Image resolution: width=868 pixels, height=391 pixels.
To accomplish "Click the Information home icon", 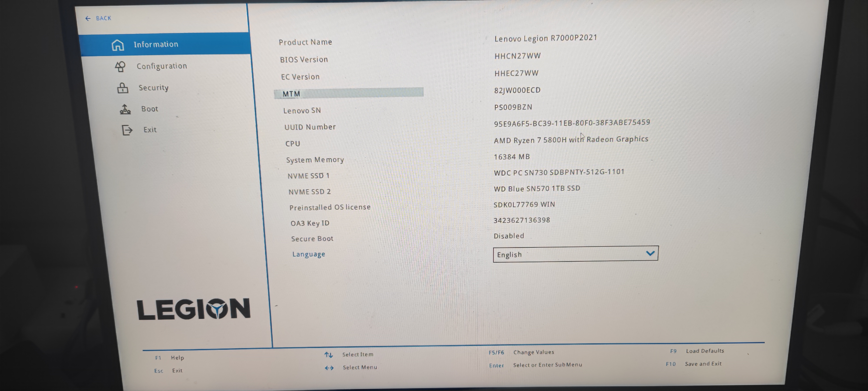I will coord(118,45).
